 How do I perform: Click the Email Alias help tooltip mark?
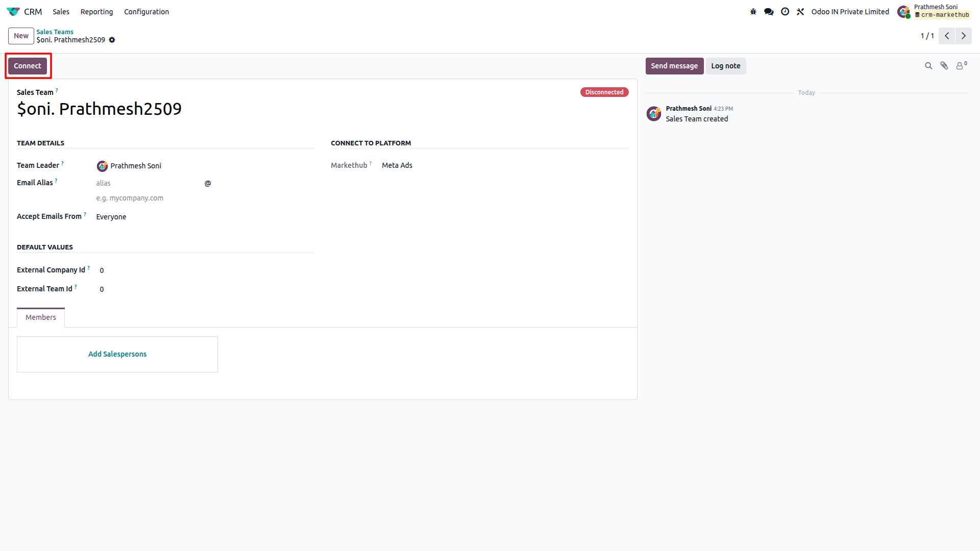[56, 181]
